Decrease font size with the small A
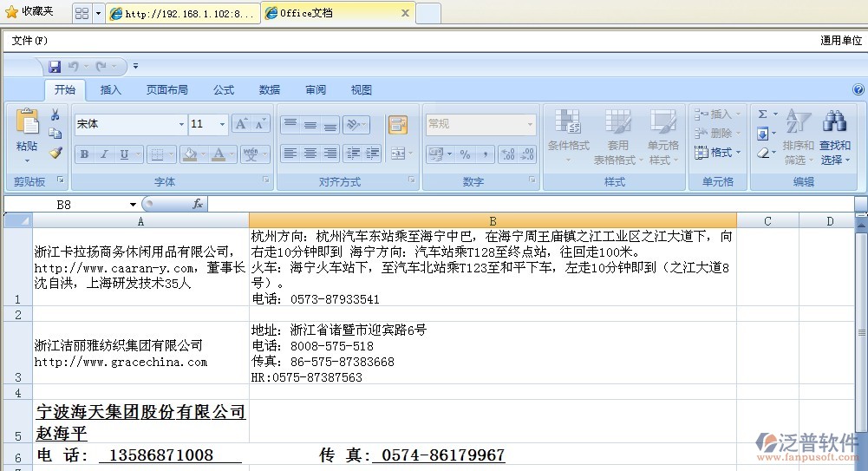868x471 pixels. 259,124
